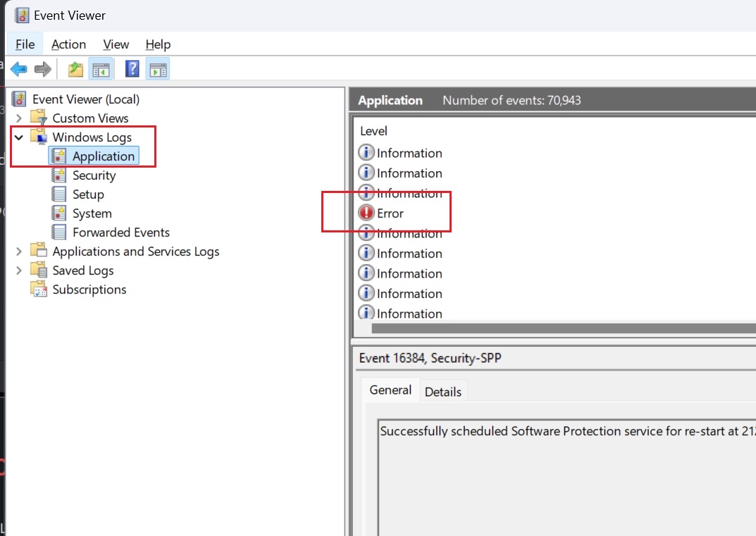Click the first Information event icon

coord(366,152)
